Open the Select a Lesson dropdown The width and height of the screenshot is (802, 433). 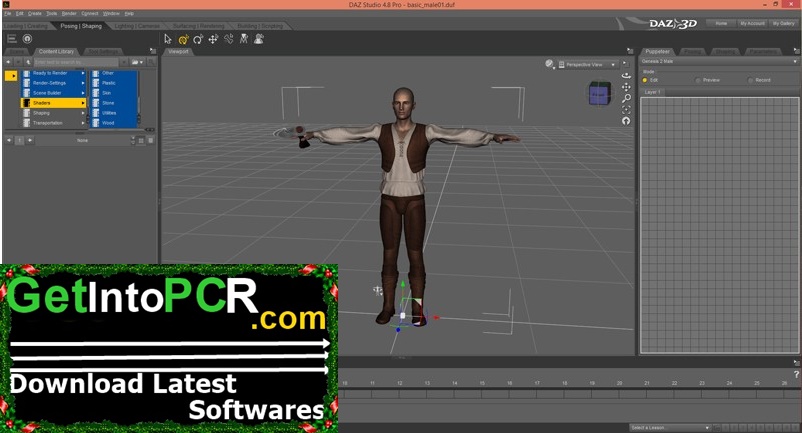tap(670, 427)
